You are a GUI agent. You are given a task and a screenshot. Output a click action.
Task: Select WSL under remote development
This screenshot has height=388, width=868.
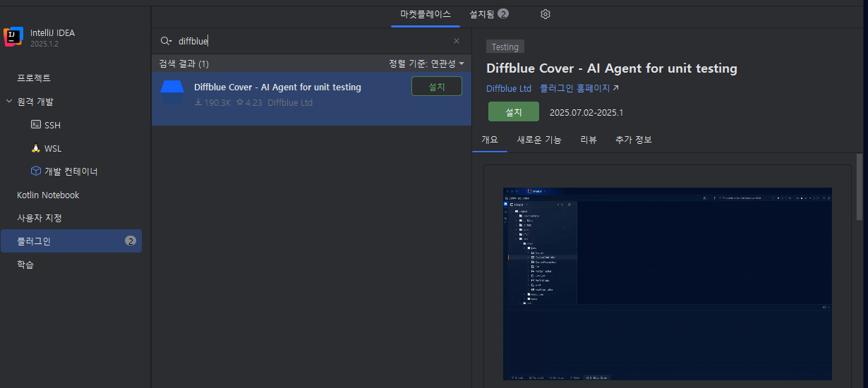[53, 148]
